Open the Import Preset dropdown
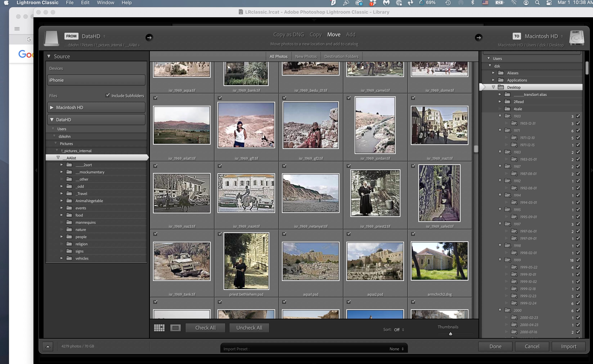 (x=396, y=349)
